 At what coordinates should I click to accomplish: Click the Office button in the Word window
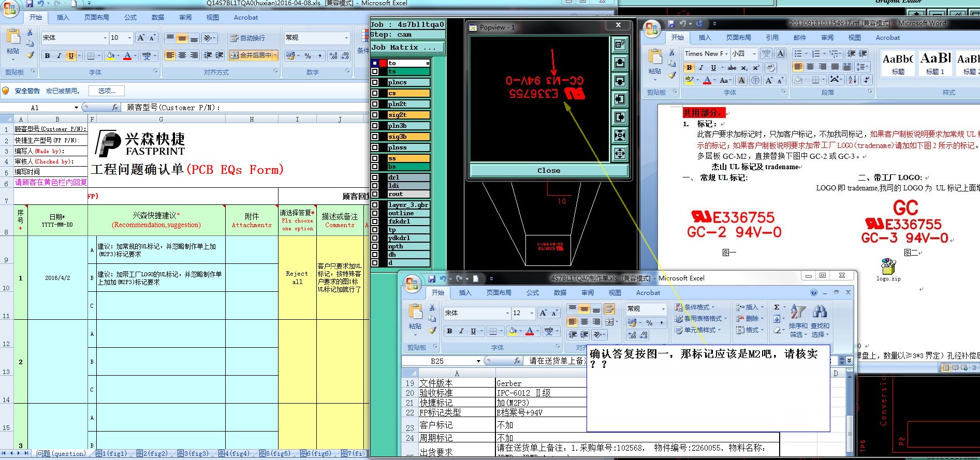point(652,28)
